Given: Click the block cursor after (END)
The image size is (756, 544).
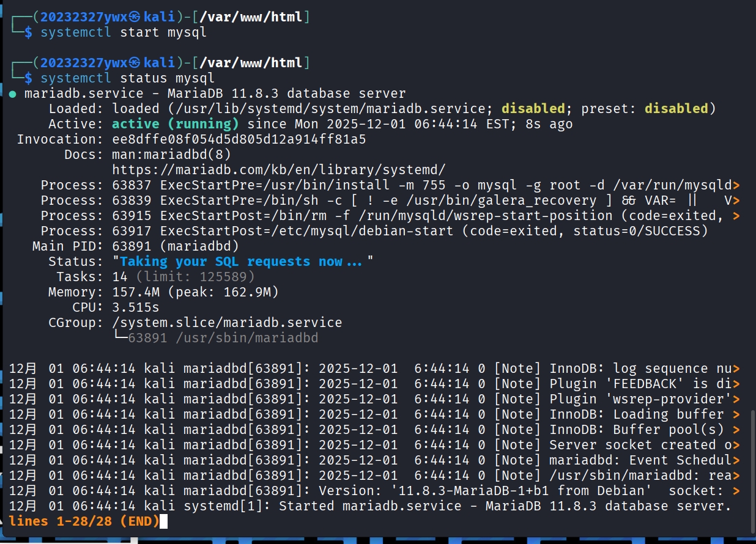Looking at the screenshot, I should click(x=163, y=521).
